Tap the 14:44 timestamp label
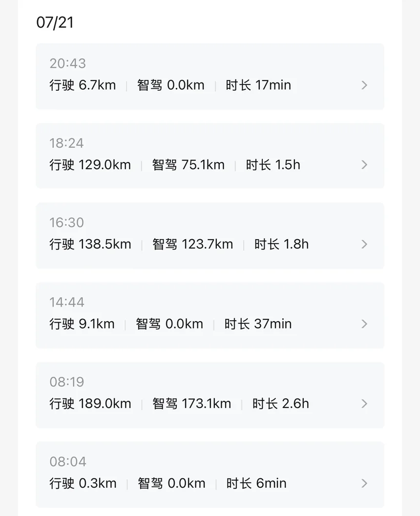The width and height of the screenshot is (420, 516). [x=67, y=302]
